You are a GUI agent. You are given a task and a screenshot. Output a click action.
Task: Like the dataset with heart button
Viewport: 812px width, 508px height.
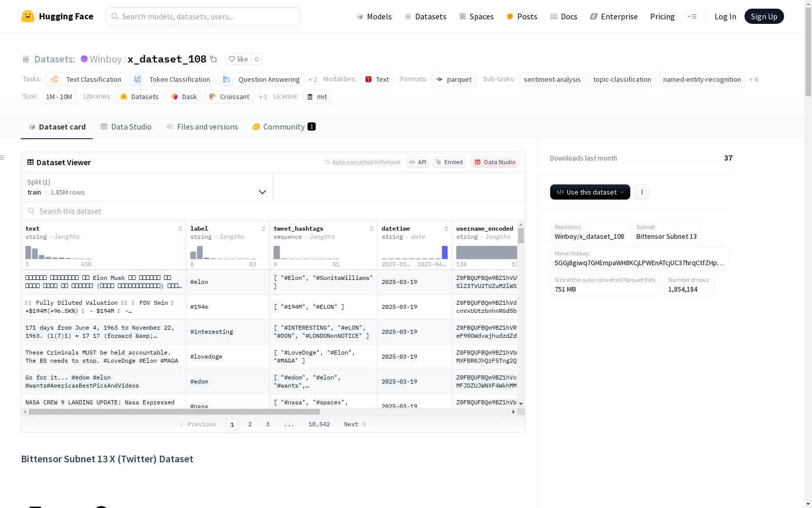coord(238,59)
